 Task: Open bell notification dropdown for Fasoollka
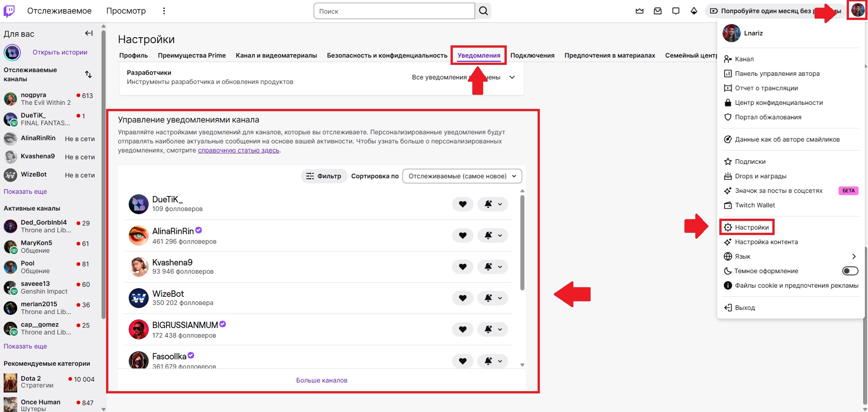[493, 361]
